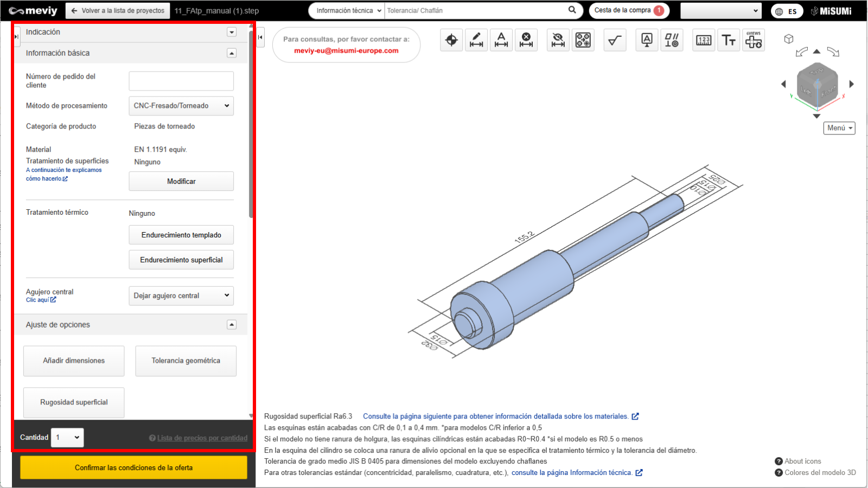Toggle hide dimensions eye icon
868x488 pixels.
coord(558,40)
